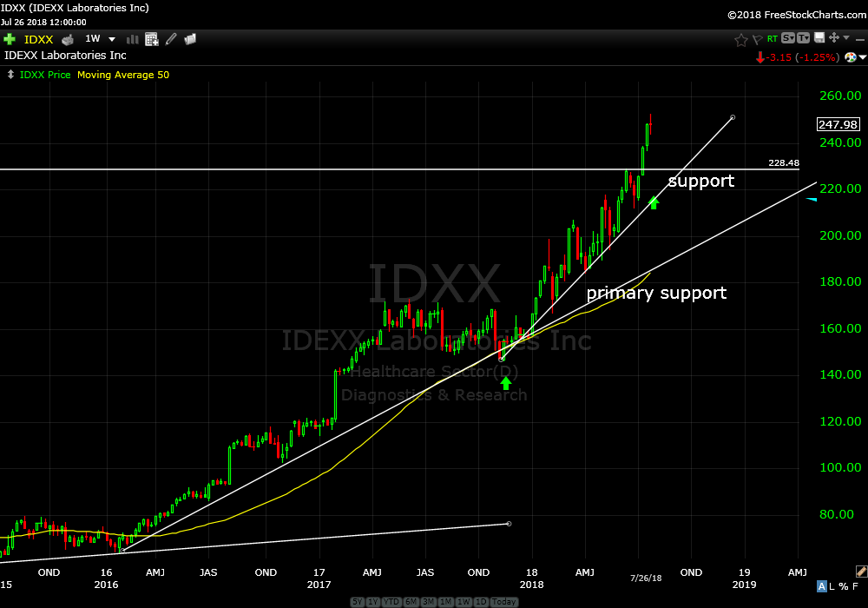Click the Moving Average 50 legend label
This screenshot has width=868, height=608.
point(123,75)
